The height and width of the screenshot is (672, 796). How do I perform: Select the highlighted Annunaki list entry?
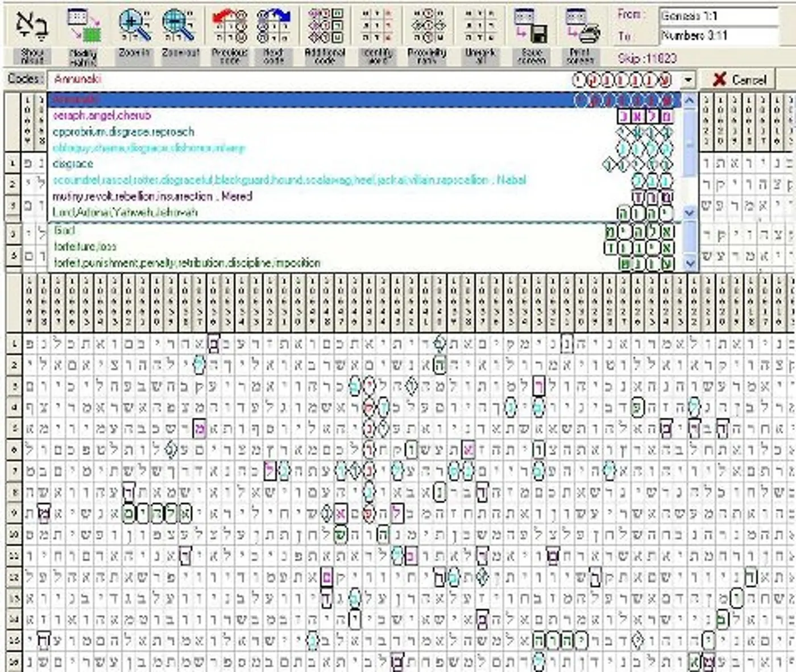pos(364,100)
